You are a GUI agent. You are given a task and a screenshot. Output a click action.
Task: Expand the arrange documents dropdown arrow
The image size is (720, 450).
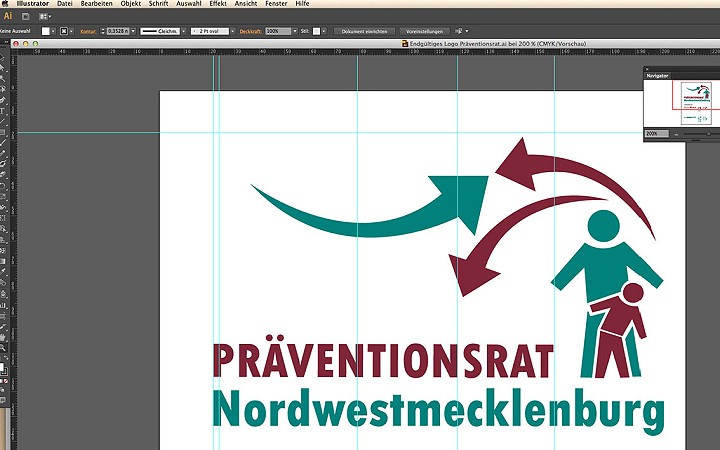(x=50, y=17)
